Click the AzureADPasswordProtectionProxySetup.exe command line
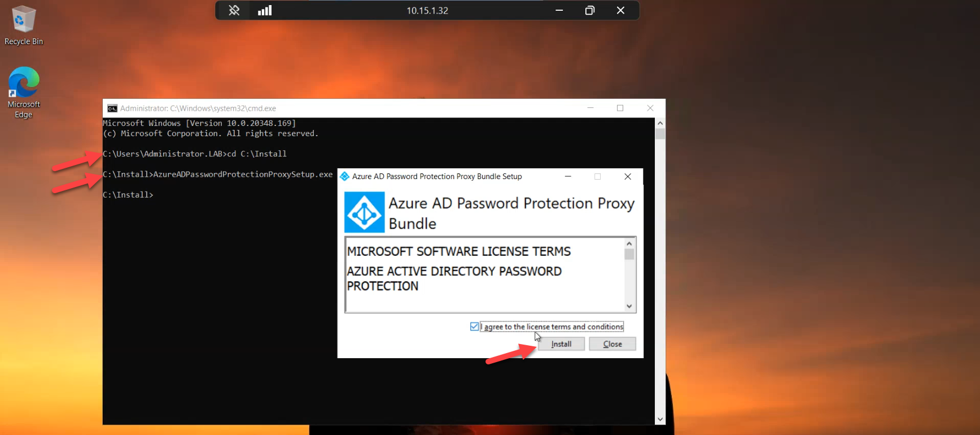The image size is (980, 435). (218, 174)
